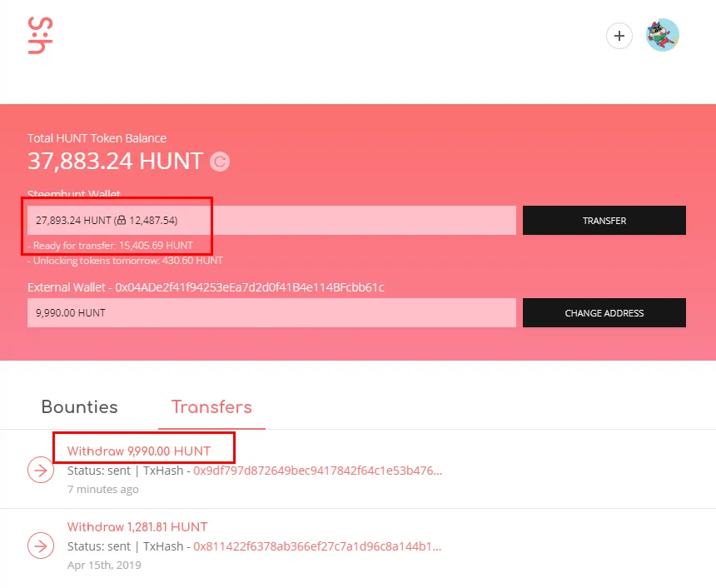Click the lock icon beside 12,487.54
This screenshot has width=716, height=588.
coord(121,221)
